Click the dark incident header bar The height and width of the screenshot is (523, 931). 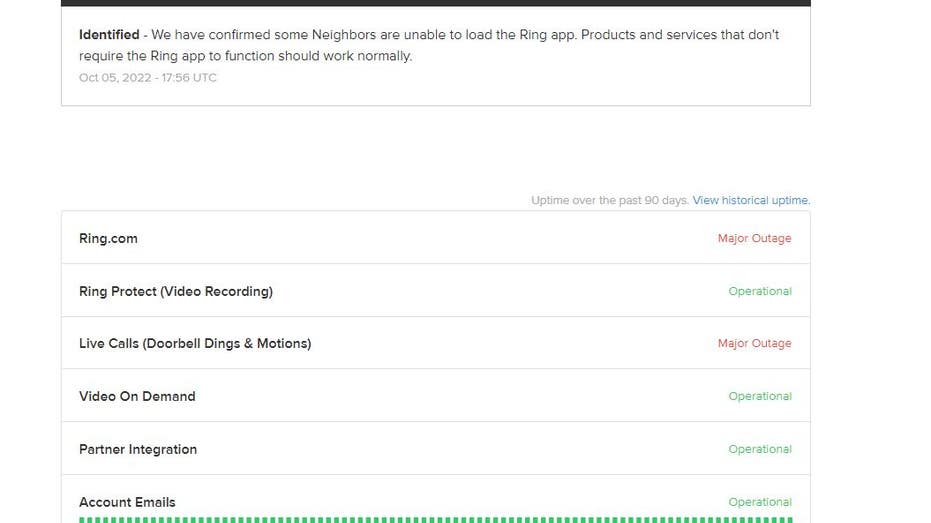point(436,3)
